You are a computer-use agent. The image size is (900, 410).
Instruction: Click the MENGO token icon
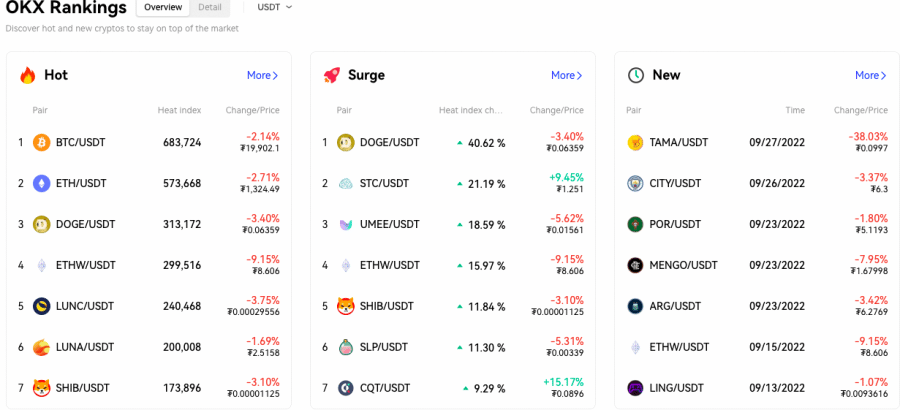tap(635, 265)
